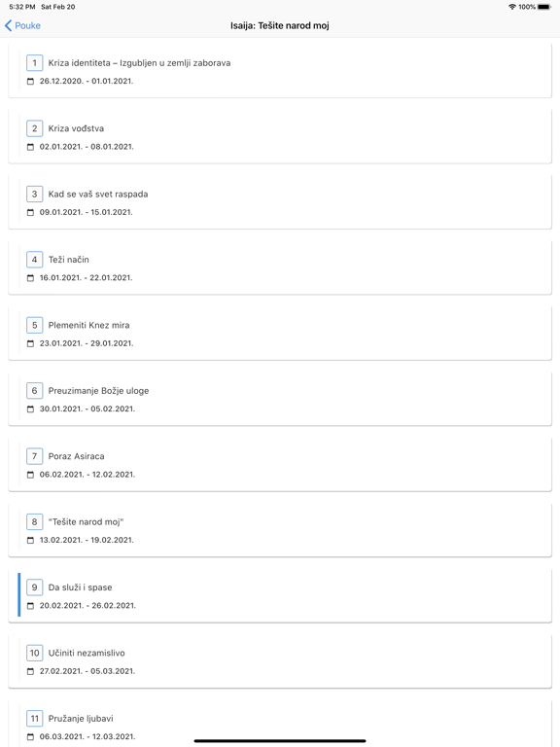Select number 3 badge icon
This screenshot has width=560, height=747.
(x=34, y=194)
